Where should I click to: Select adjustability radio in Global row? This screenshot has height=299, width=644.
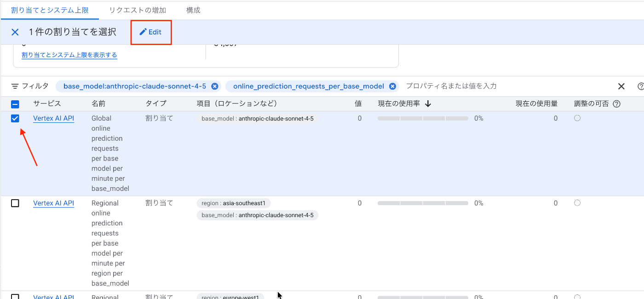(577, 118)
